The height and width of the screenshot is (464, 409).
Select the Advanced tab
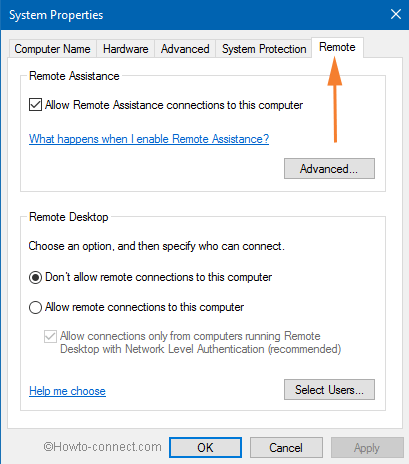pos(185,49)
